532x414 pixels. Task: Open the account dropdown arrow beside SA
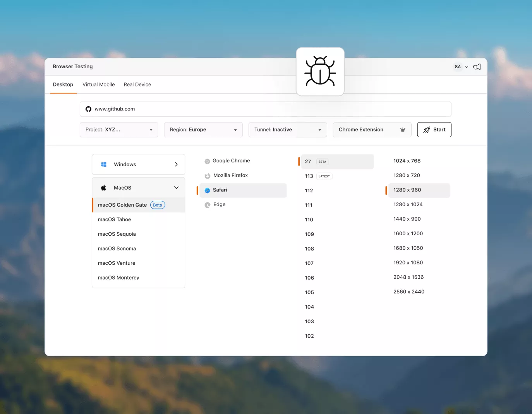coord(467,67)
